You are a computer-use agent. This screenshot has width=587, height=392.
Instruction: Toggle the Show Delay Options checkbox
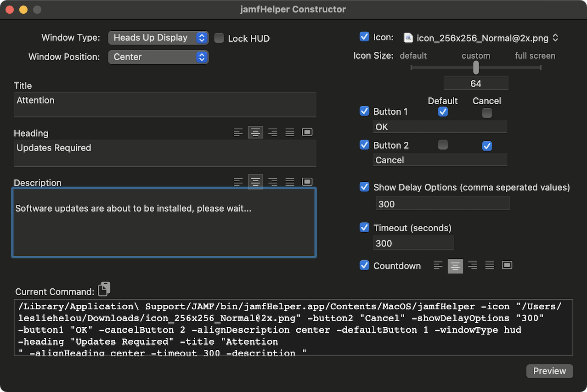tap(364, 187)
